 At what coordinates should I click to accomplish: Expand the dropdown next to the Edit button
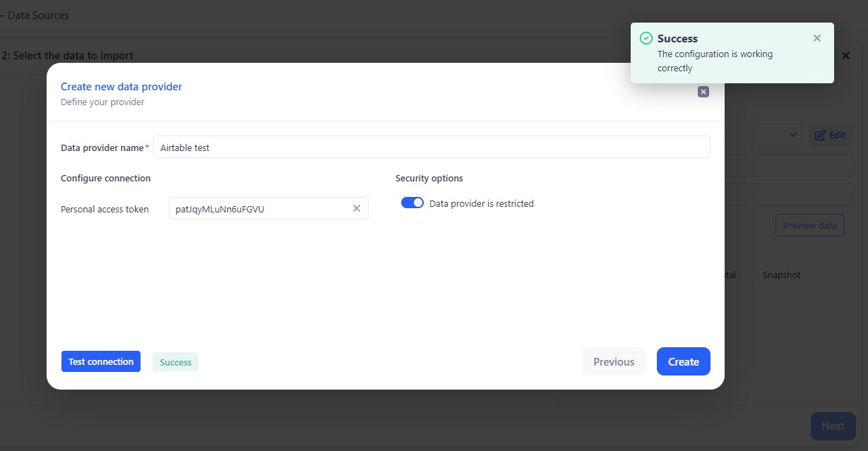coord(793,134)
